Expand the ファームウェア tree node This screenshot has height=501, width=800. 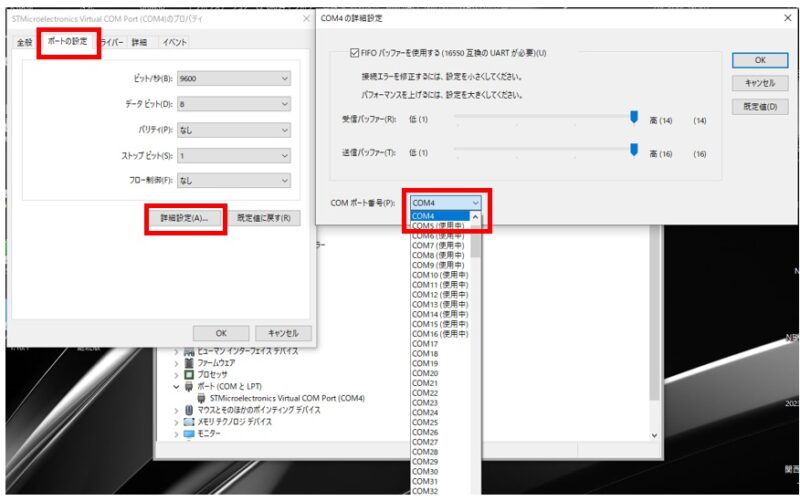(176, 363)
